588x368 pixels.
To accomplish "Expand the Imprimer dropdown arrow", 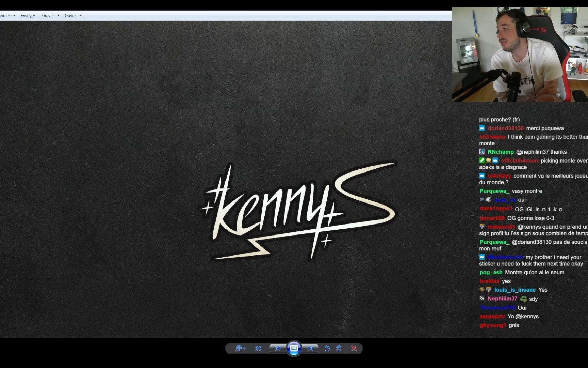I will [x=14, y=16].
